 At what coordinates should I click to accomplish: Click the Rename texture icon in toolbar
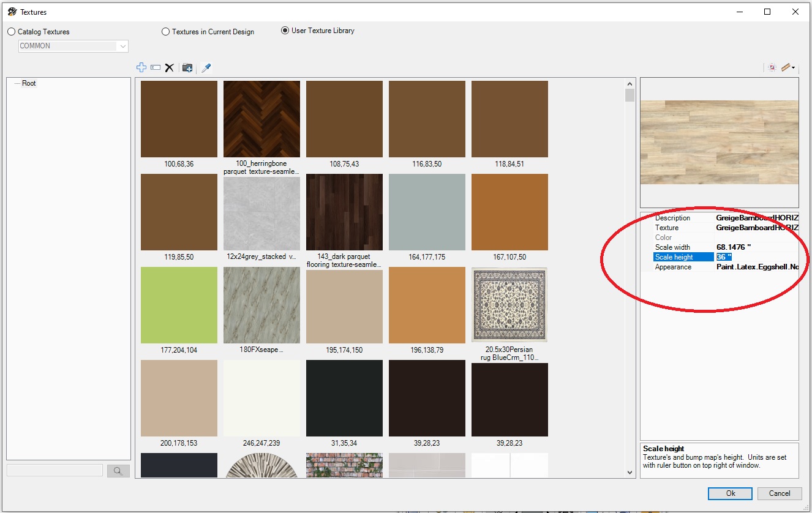156,68
